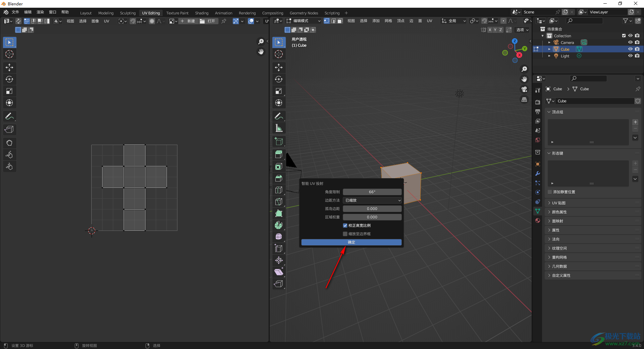Click the 打开 image button
644x349 pixels.
208,21
